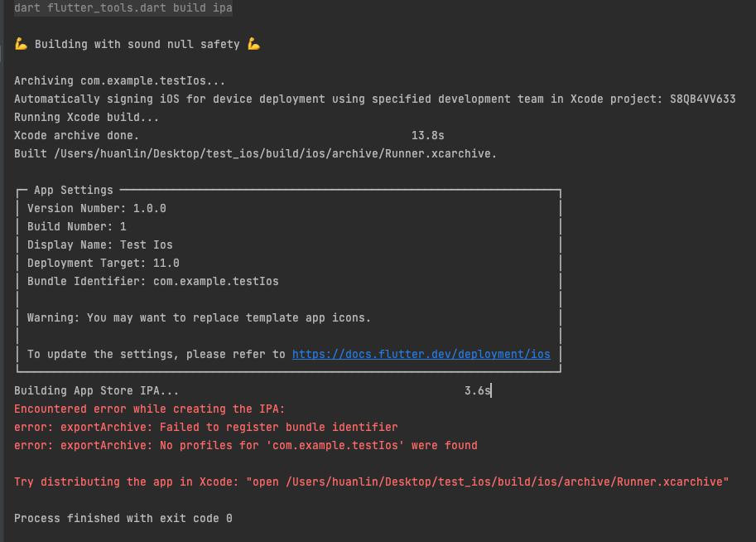Click the 'Archiving com.example.testIos...' line
The image size is (756, 542).
(x=119, y=80)
